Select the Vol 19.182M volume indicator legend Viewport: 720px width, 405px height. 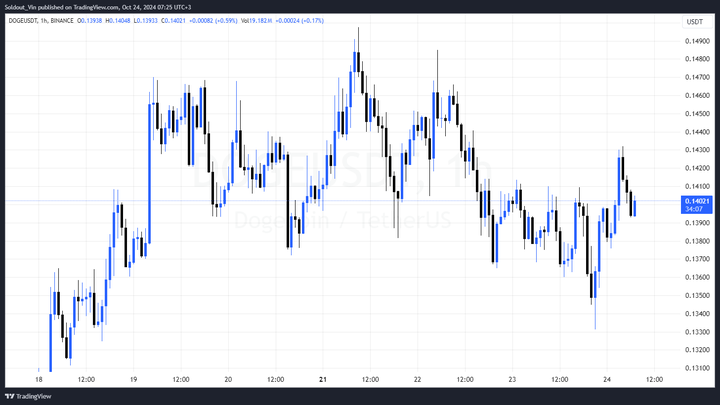pos(257,21)
